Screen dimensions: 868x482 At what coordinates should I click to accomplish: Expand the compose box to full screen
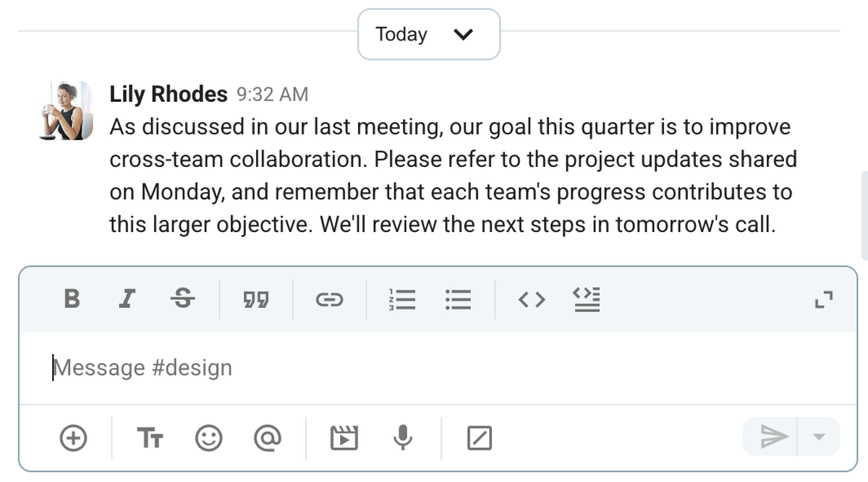pos(822,299)
